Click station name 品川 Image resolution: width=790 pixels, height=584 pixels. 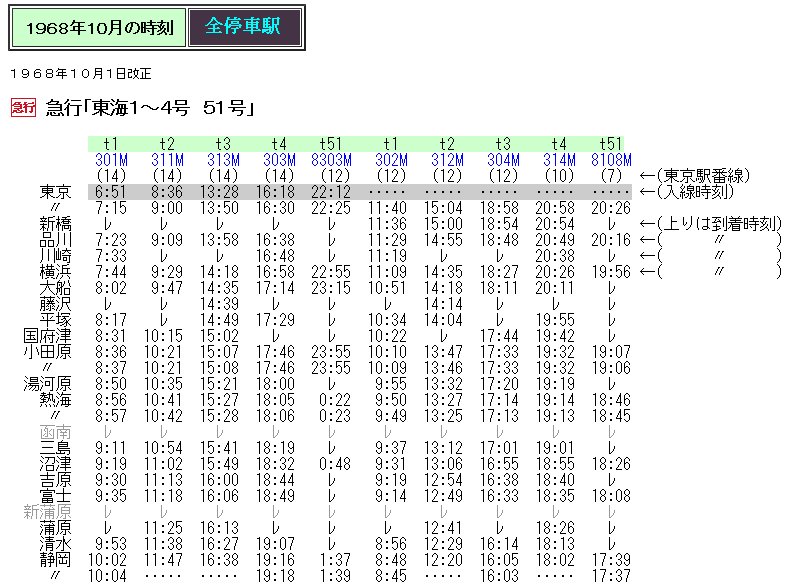(55, 240)
